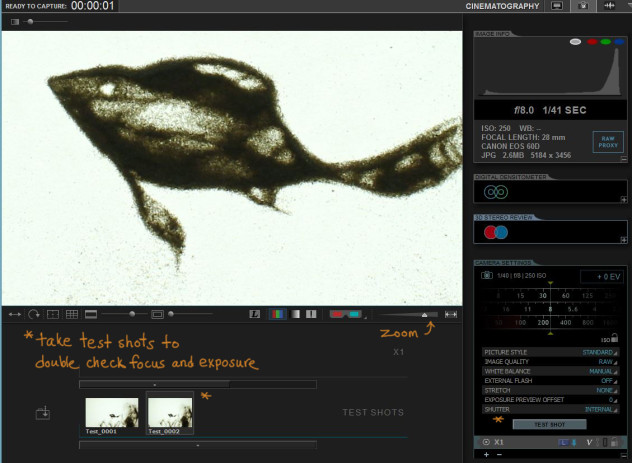The image size is (632, 463).
Task: Click the zoom slider handle
Action: pos(425,314)
